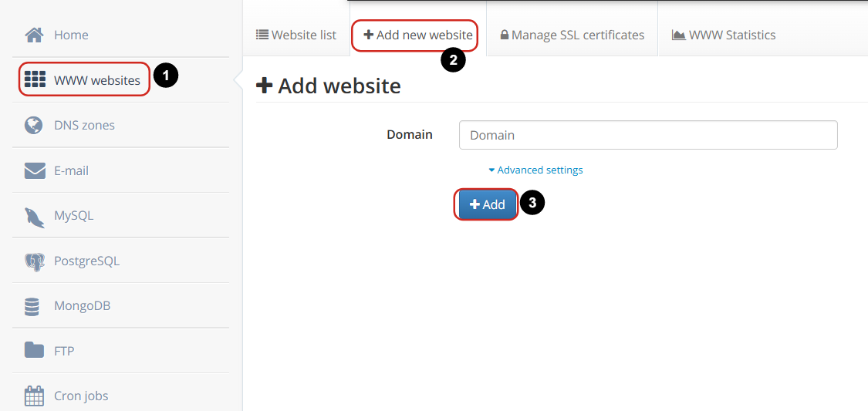Click the FTP folder icon
868x411 pixels.
click(34, 351)
